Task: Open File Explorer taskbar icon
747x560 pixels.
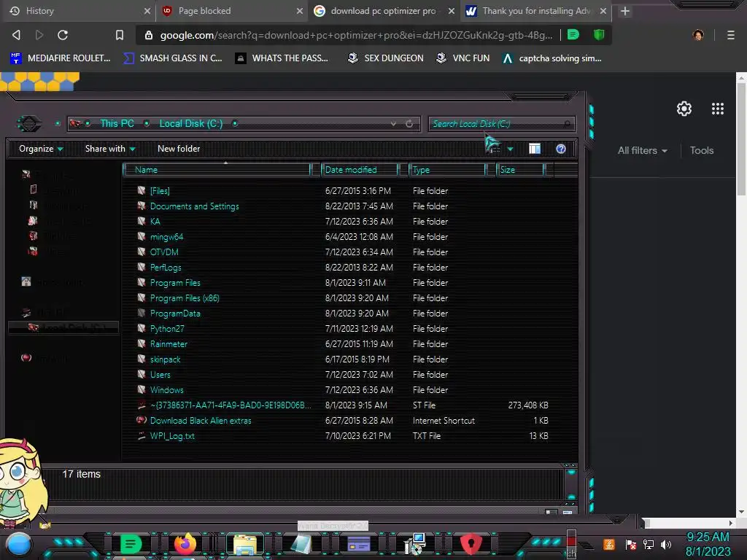Action: click(x=245, y=544)
